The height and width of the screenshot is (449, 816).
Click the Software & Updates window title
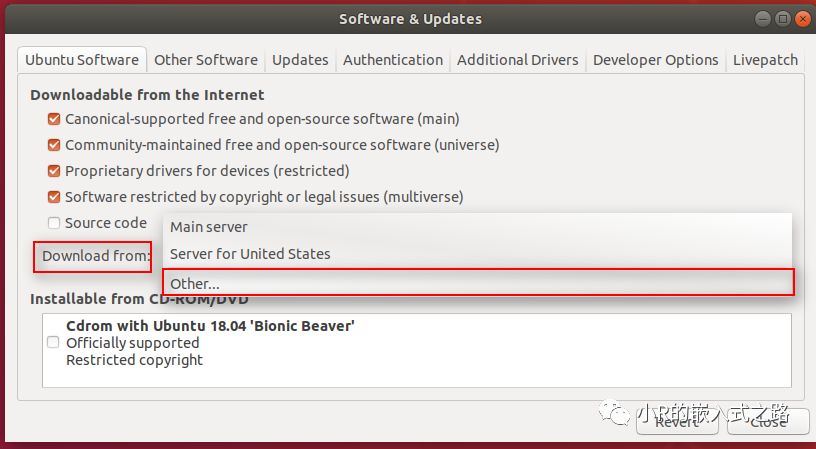point(410,19)
